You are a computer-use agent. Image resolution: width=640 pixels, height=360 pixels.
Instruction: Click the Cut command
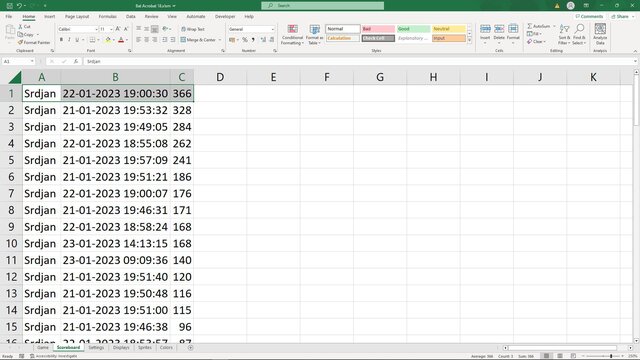click(24, 27)
